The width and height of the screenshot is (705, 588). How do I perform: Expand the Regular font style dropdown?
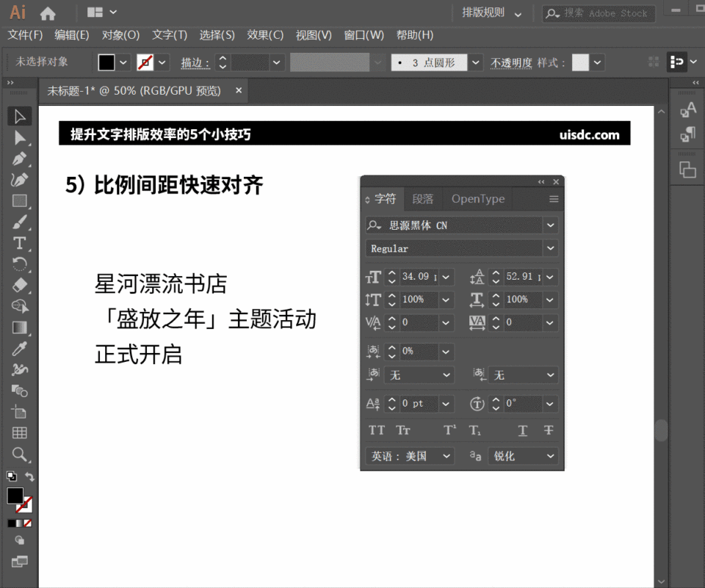point(549,248)
